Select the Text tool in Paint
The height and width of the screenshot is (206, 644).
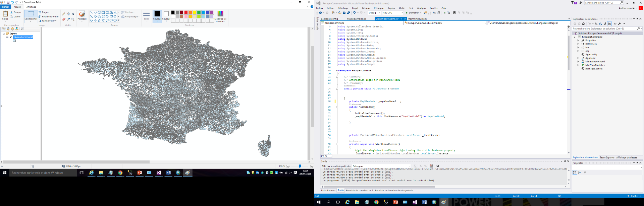tap(73, 14)
